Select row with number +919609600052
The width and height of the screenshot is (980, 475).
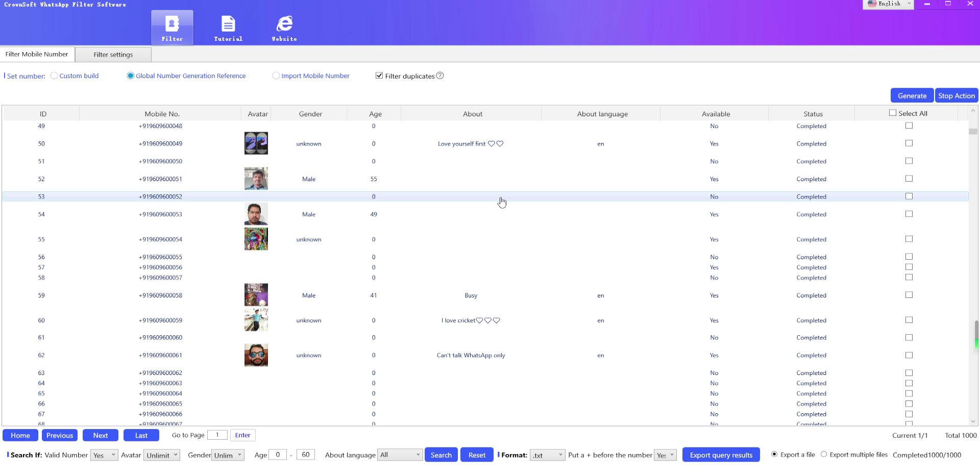pos(485,196)
